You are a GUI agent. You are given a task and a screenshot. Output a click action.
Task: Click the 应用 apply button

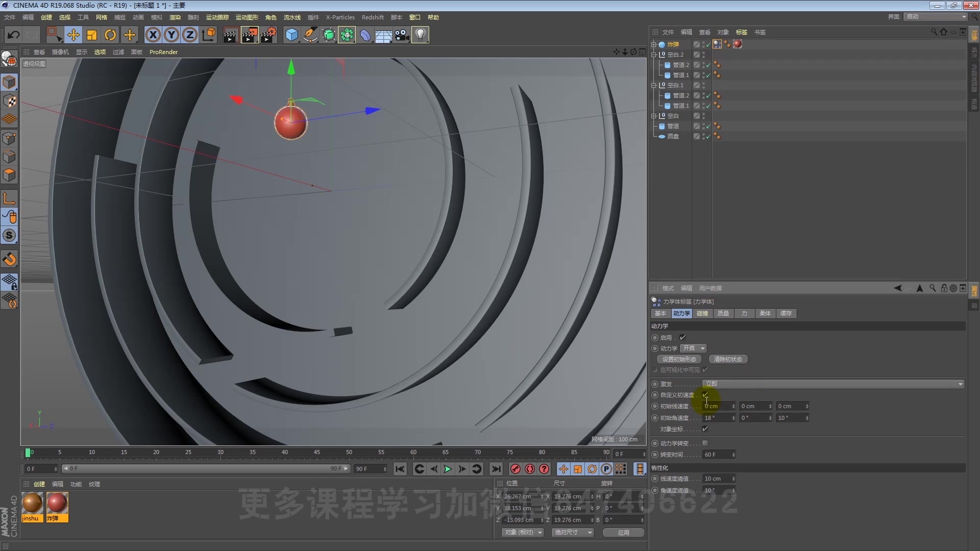pyautogui.click(x=623, y=532)
